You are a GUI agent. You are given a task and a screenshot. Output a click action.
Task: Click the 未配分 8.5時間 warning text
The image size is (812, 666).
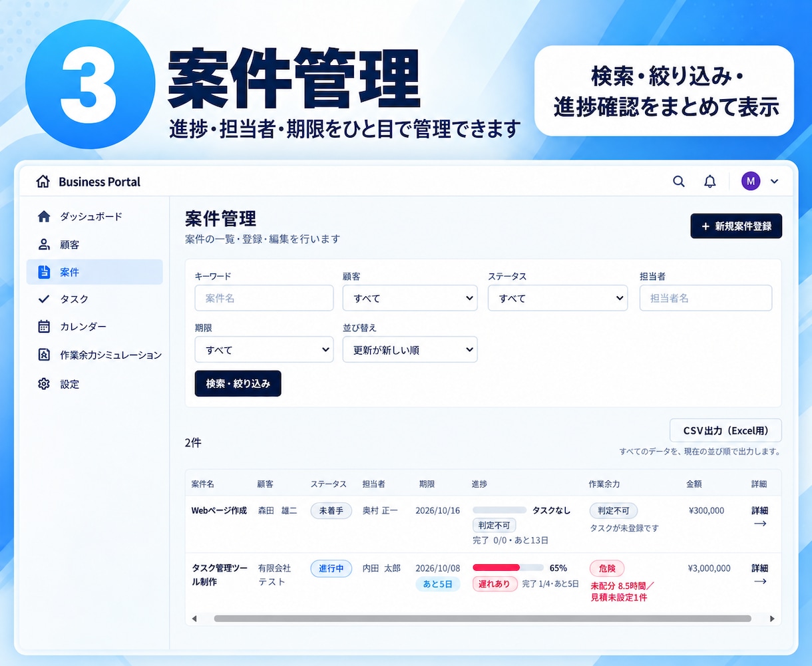click(x=624, y=585)
